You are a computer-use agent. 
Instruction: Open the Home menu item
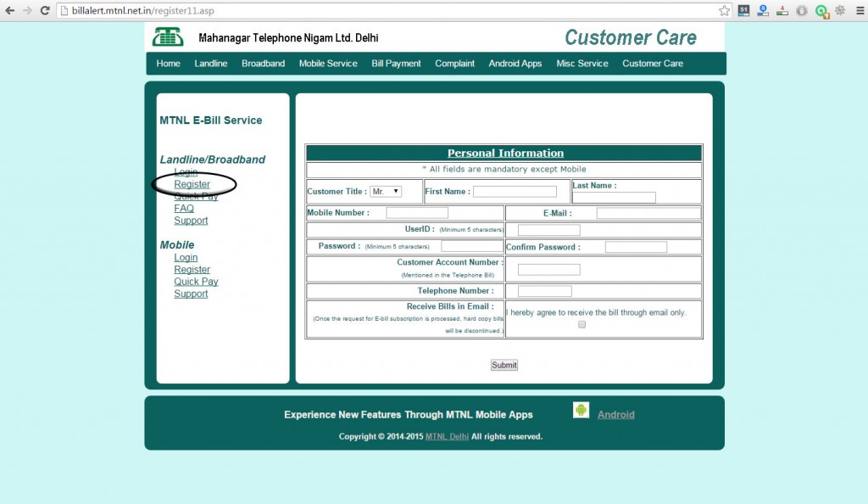coord(169,64)
